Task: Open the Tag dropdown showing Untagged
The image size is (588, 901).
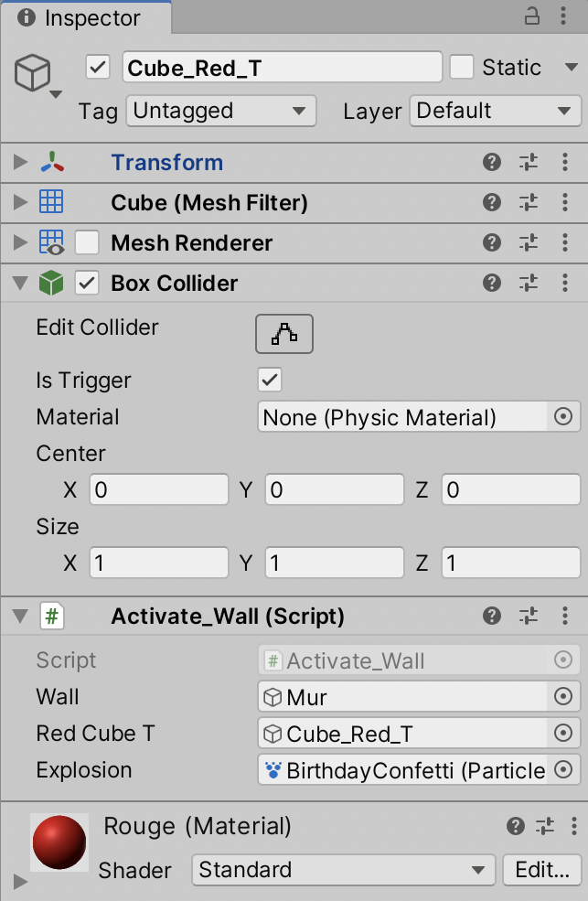Action: tap(220, 112)
